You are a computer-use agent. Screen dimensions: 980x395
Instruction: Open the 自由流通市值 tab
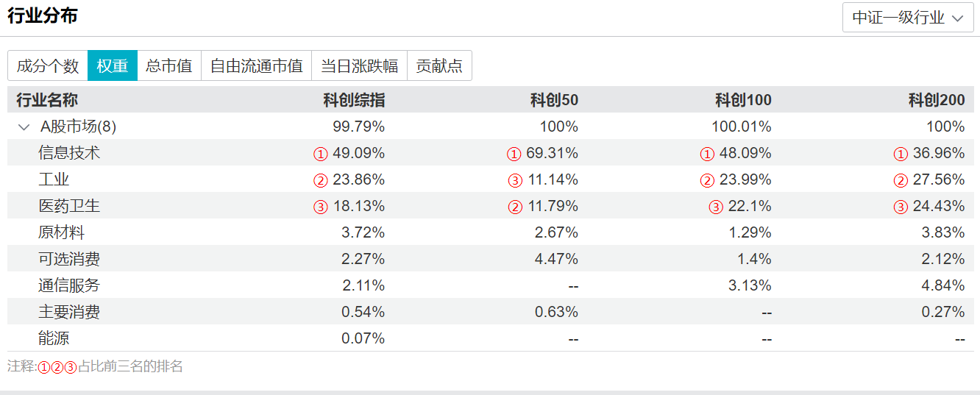[256, 65]
